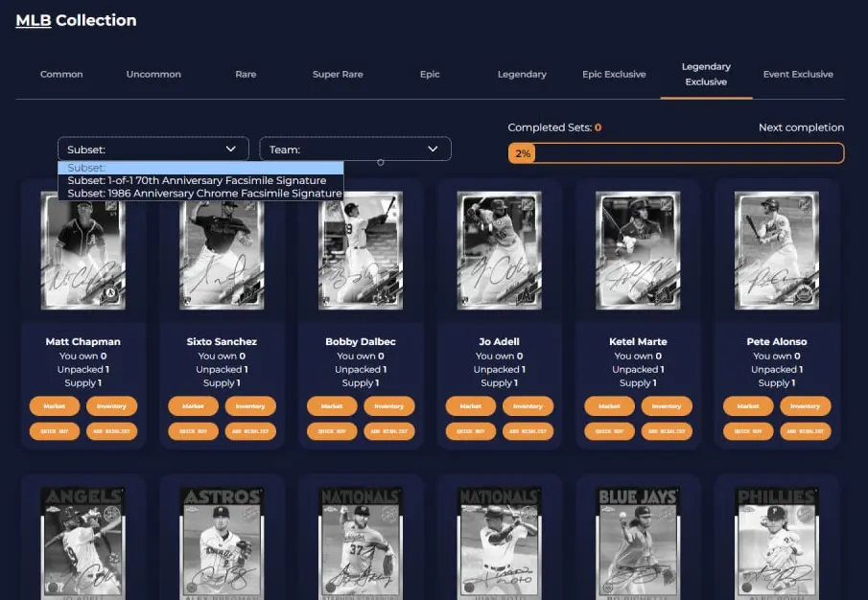Viewport: 868px width, 600px height.
Task: Expand the Team dropdown
Action: (x=356, y=149)
